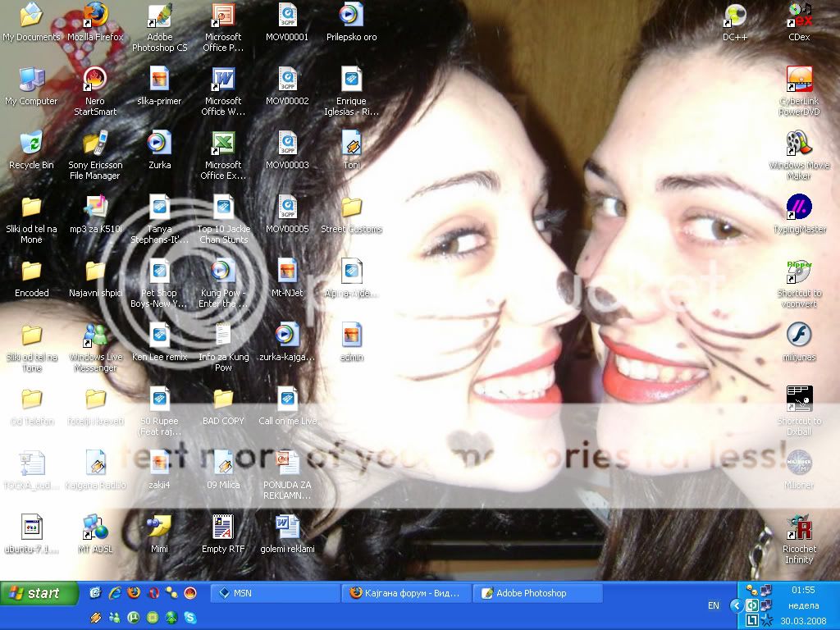Launch Windows Live Messenger desktop shortcut

coord(96,336)
